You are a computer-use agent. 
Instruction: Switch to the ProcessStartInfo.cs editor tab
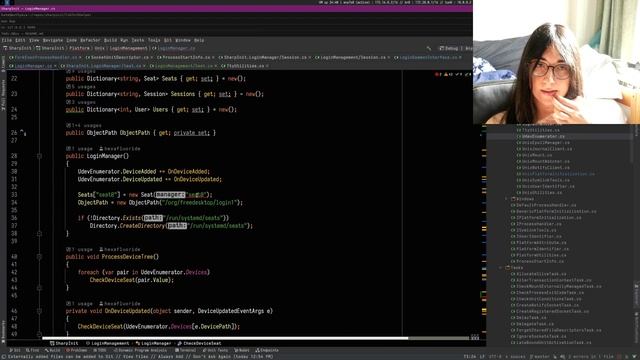pos(187,58)
